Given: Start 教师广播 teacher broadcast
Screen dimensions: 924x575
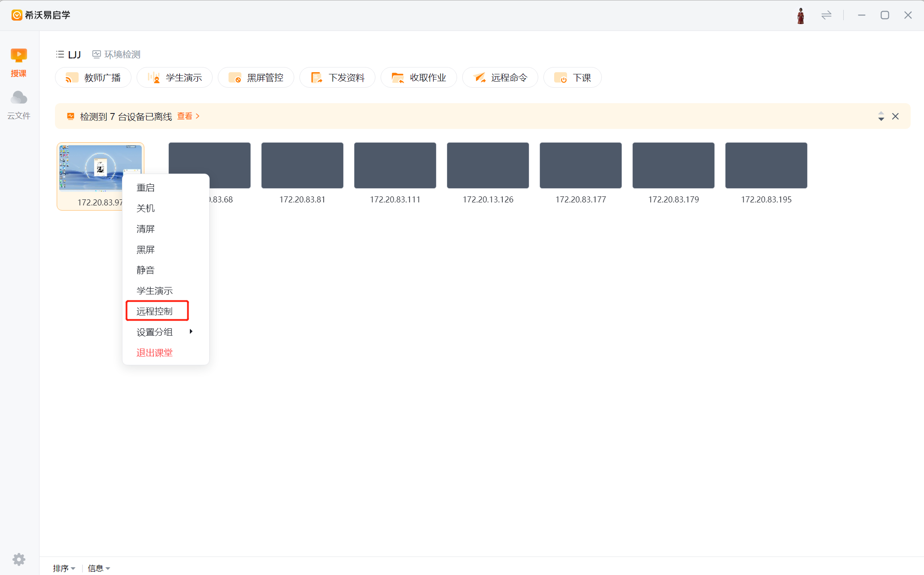Looking at the screenshot, I should tap(93, 78).
